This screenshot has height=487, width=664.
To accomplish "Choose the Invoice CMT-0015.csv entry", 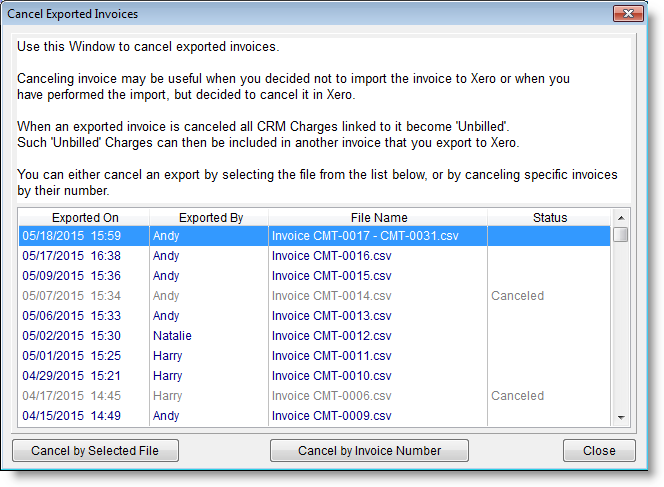I will [331, 276].
